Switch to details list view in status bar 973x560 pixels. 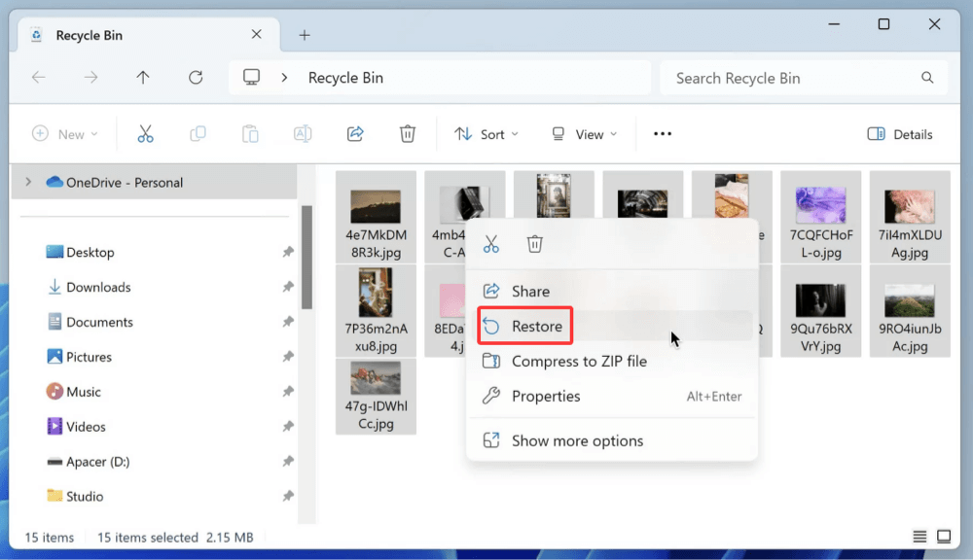click(919, 537)
